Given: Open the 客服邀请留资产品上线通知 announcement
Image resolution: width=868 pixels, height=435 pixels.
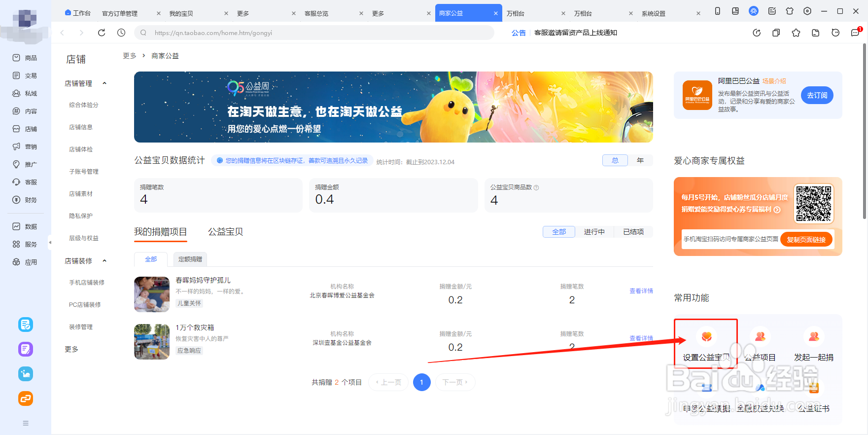Looking at the screenshot, I should pos(576,33).
